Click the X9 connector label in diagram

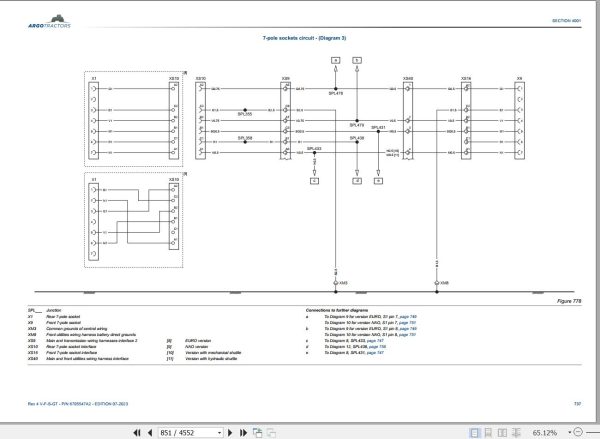point(519,78)
